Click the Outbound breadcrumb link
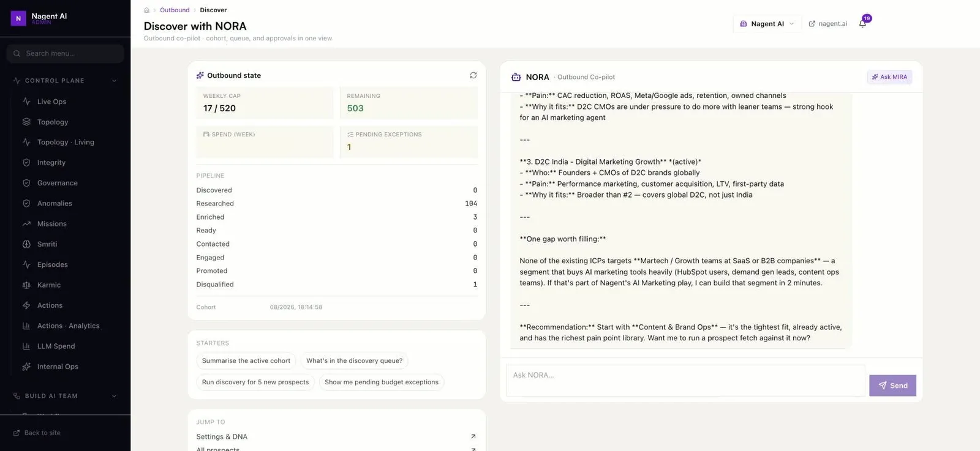 (x=175, y=10)
